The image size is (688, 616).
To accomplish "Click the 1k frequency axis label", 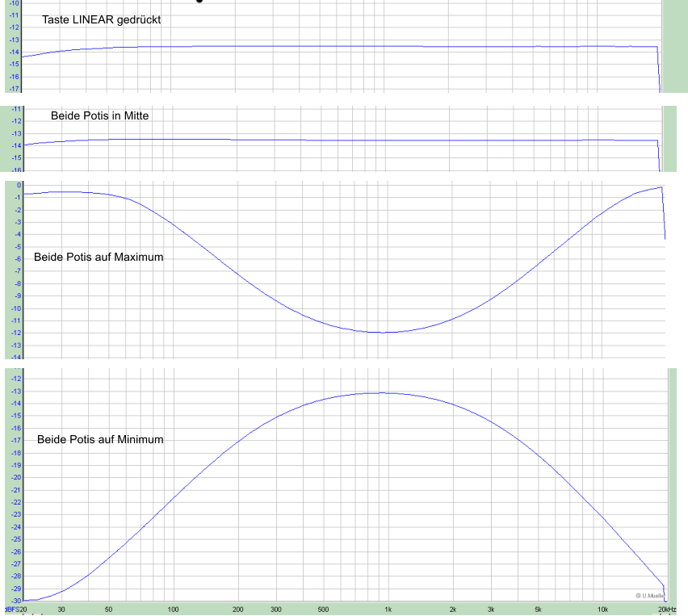I will (x=388, y=609).
